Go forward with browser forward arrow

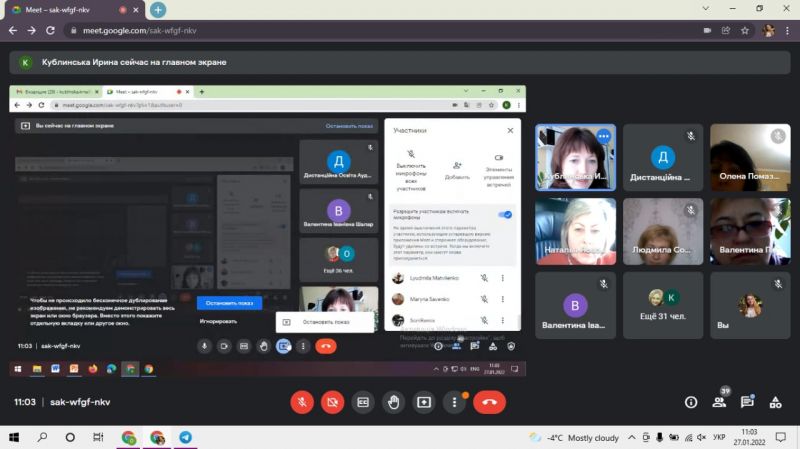coord(32,31)
